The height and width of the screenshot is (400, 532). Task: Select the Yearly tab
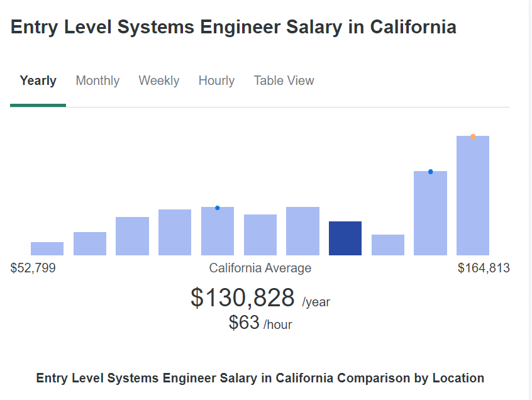click(38, 81)
